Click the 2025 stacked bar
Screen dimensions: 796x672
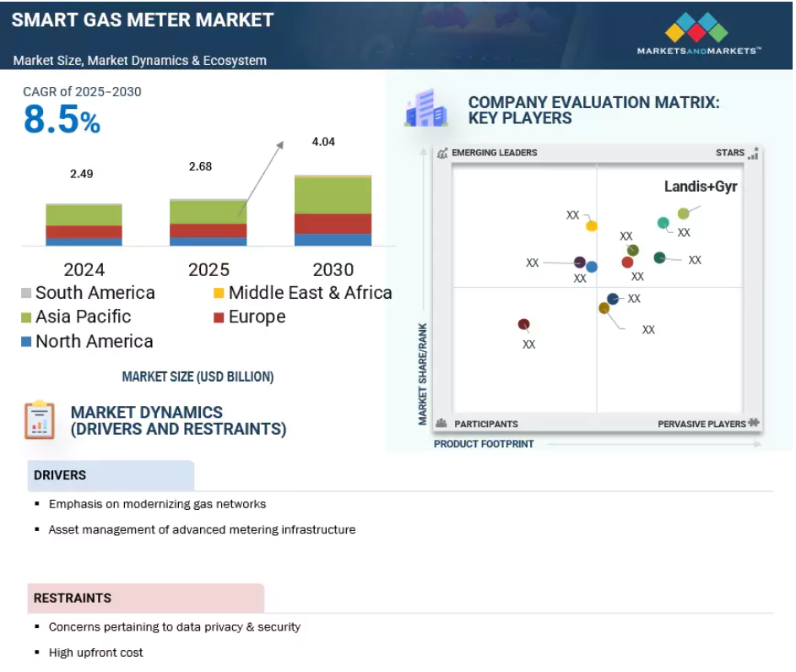[x=208, y=223]
